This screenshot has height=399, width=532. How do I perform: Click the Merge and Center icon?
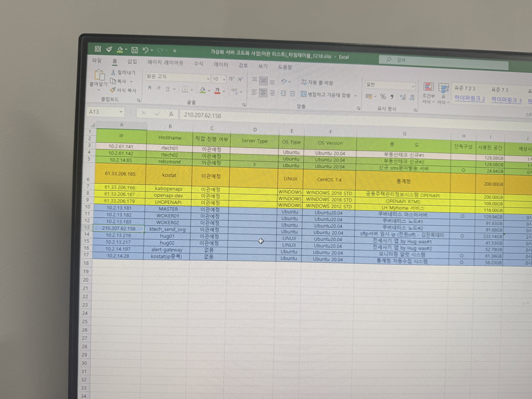click(x=304, y=94)
